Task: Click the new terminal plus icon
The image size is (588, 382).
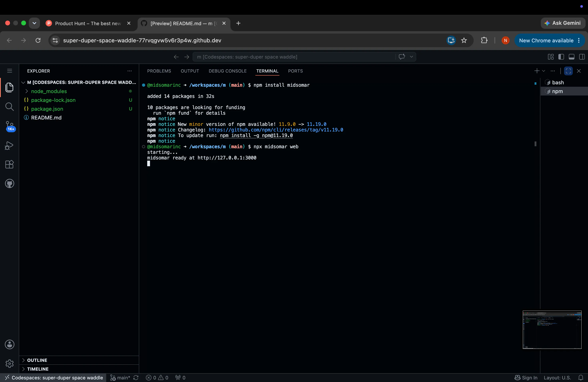Action: click(x=537, y=71)
